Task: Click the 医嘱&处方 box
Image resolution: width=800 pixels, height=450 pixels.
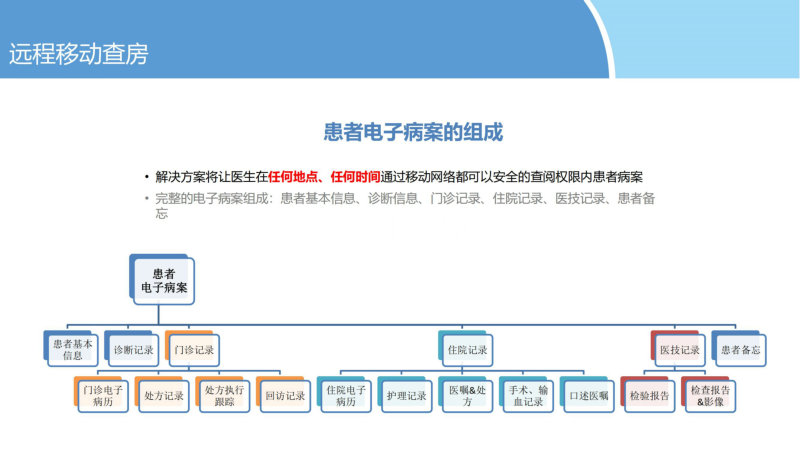Action: [x=467, y=396]
